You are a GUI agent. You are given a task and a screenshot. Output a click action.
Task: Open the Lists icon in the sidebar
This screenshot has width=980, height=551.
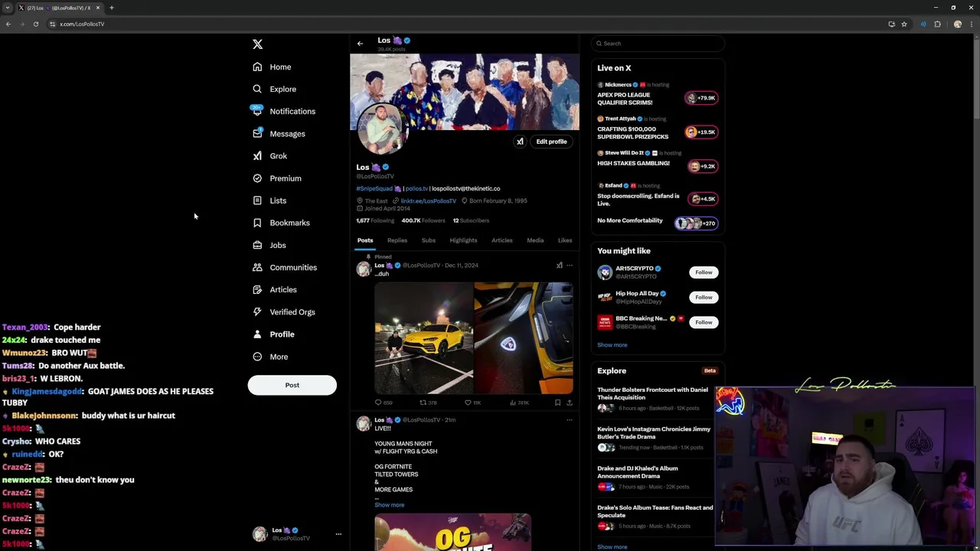[257, 201]
